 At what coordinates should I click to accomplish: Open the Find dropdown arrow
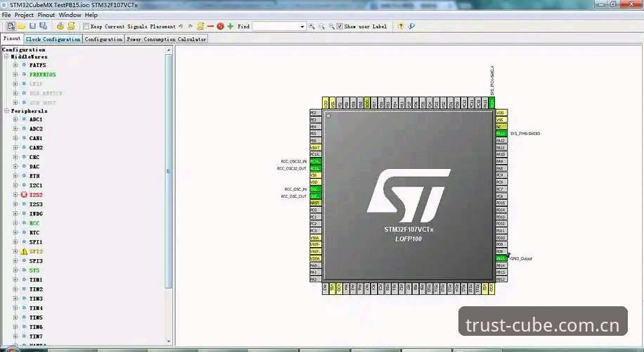tap(302, 26)
